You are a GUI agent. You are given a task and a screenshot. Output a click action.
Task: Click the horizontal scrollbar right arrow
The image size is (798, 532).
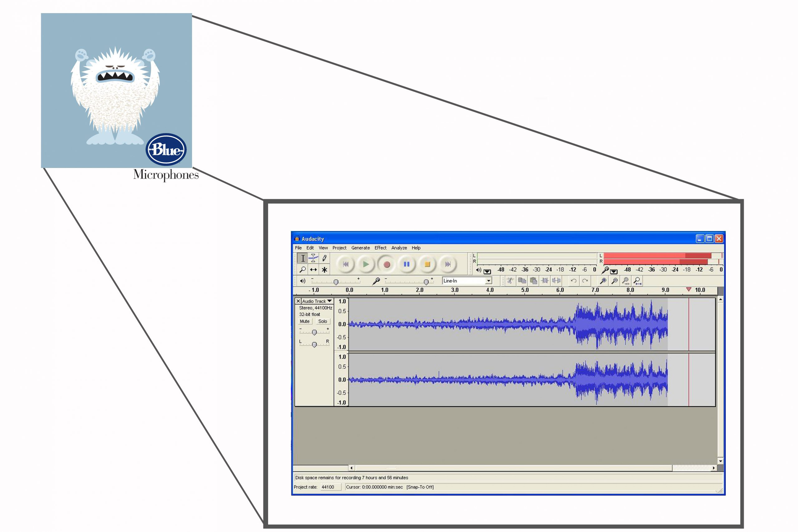(714, 468)
